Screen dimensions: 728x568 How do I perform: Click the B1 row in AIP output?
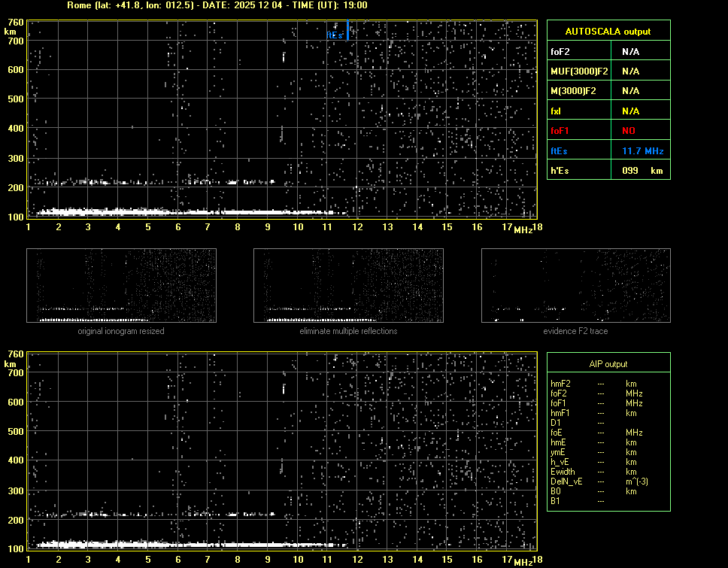tap(556, 501)
